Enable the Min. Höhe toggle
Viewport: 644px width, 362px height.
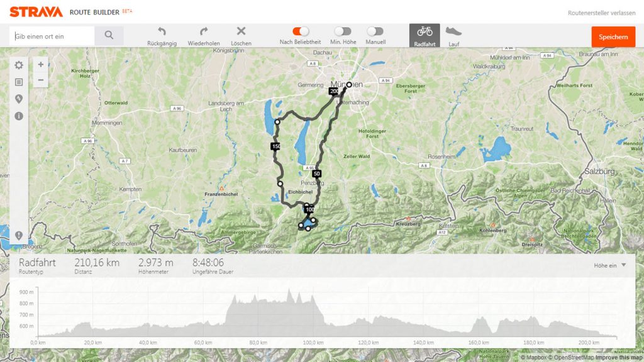click(x=343, y=31)
